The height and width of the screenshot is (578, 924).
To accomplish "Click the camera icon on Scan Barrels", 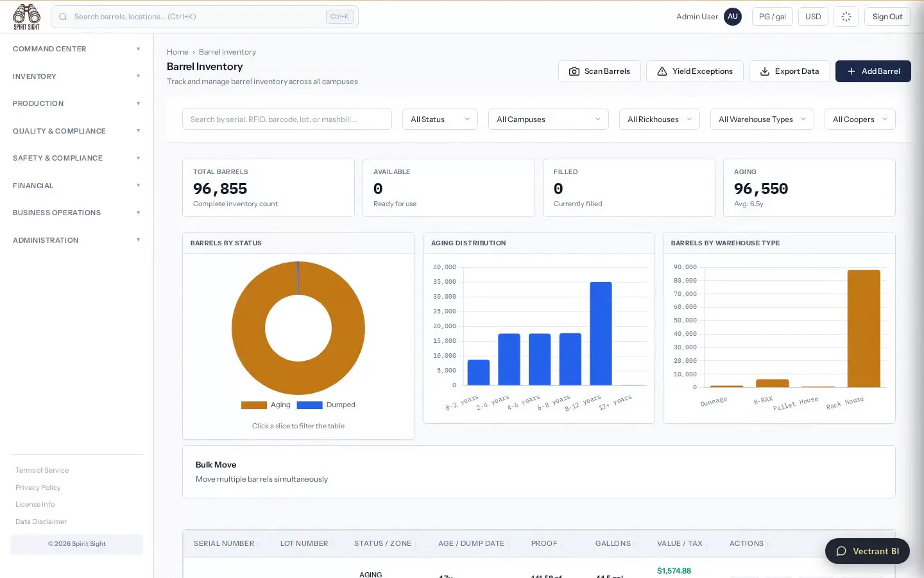I will (574, 71).
